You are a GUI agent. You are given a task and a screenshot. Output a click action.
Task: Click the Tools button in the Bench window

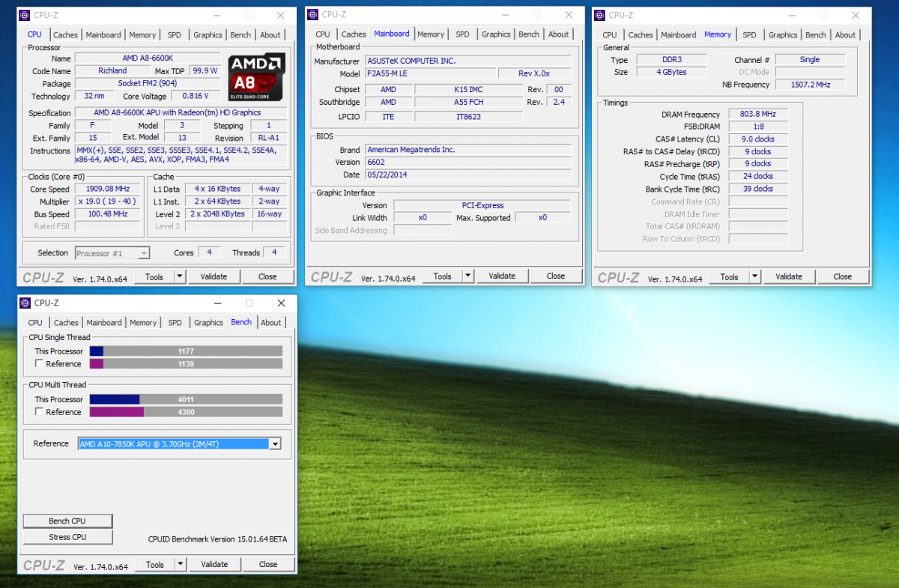click(155, 564)
